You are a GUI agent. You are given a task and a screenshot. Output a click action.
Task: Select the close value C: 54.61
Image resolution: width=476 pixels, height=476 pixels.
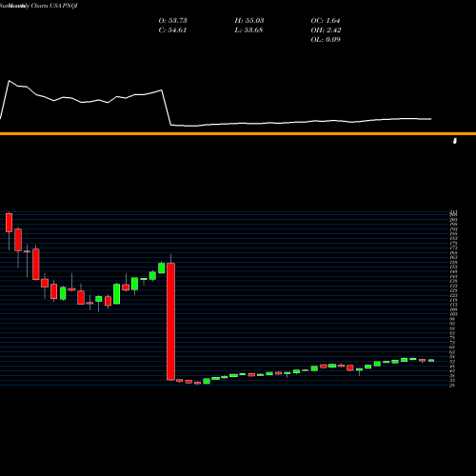(172, 30)
